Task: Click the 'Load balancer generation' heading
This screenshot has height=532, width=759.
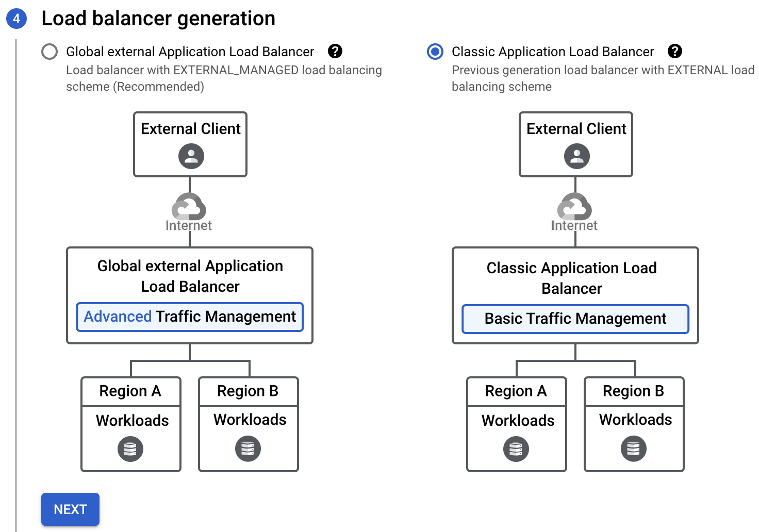Action: tap(158, 19)
